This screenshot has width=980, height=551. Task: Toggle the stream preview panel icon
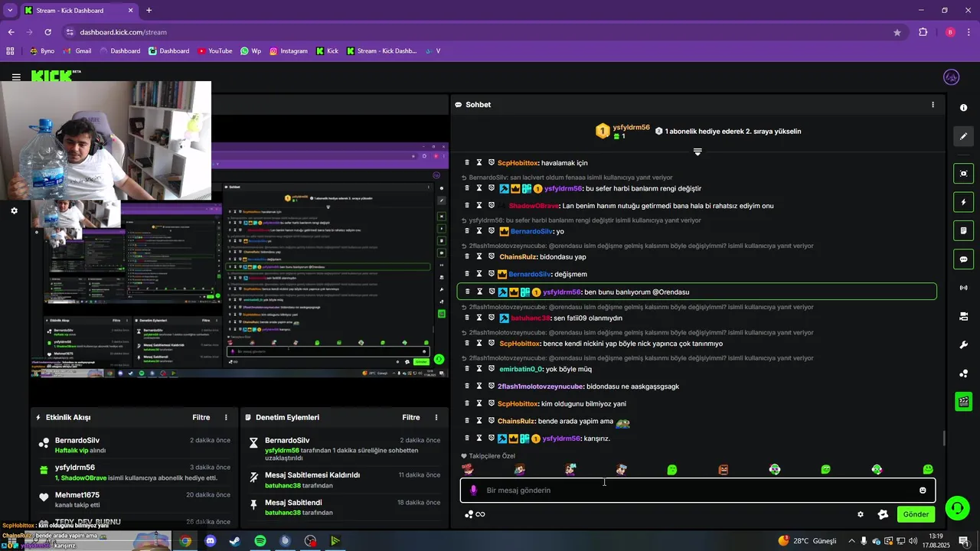(963, 174)
